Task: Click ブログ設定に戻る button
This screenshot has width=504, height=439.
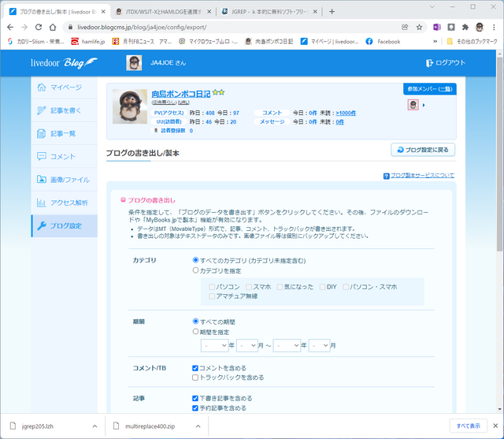Action: click(x=423, y=150)
